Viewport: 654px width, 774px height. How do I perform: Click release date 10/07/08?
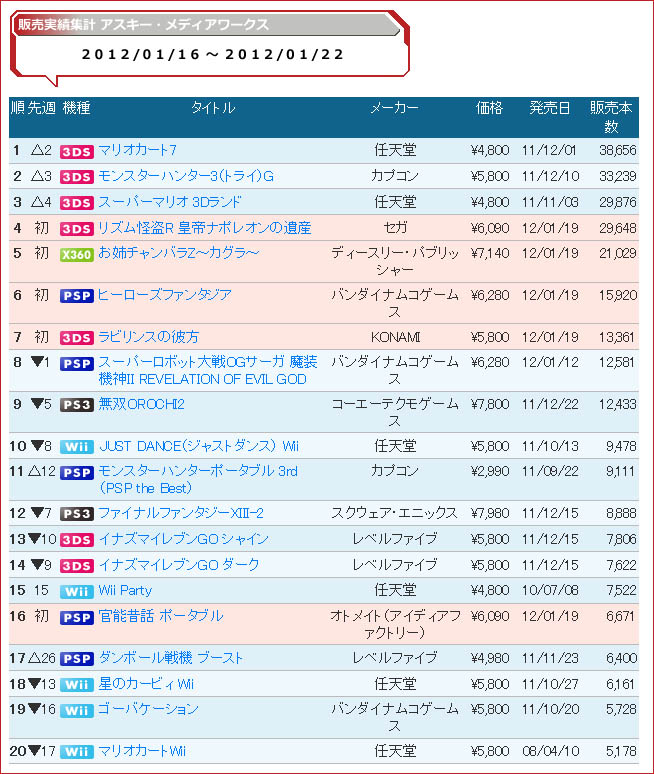click(550, 590)
